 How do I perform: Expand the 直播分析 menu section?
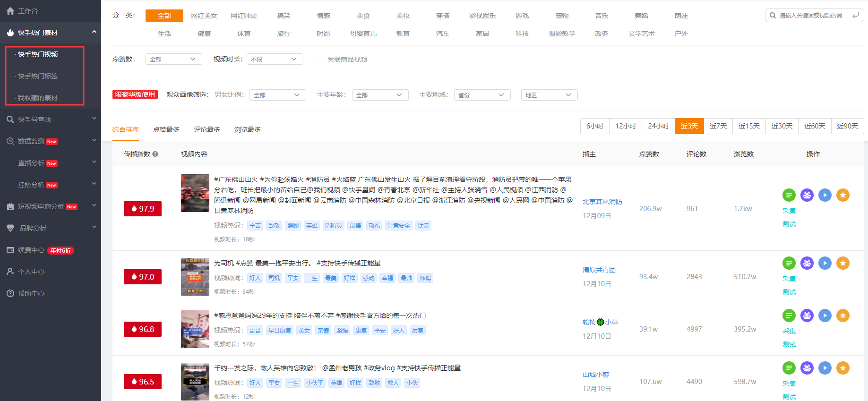pos(94,162)
